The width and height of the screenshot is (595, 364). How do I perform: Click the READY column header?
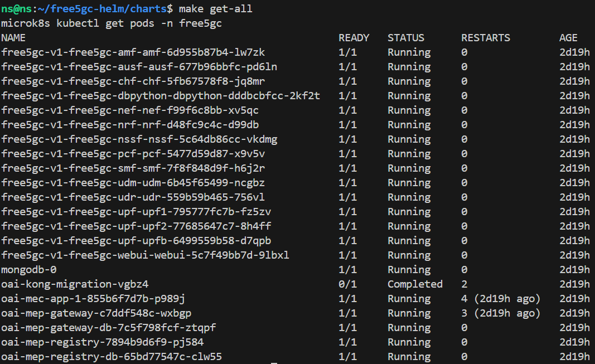[x=354, y=38]
